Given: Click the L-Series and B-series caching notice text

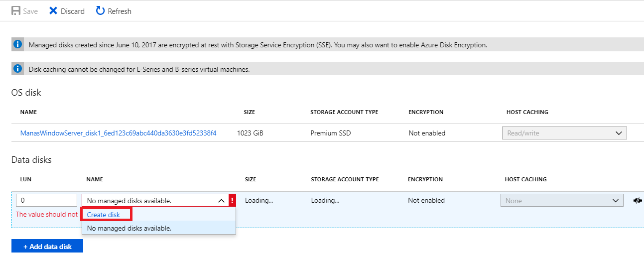Looking at the screenshot, I should point(139,69).
